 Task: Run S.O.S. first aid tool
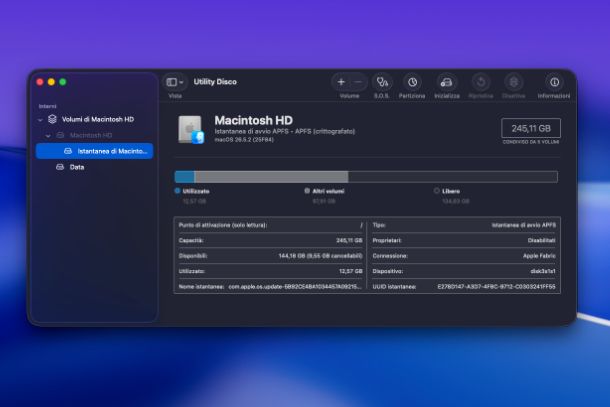pos(382,82)
